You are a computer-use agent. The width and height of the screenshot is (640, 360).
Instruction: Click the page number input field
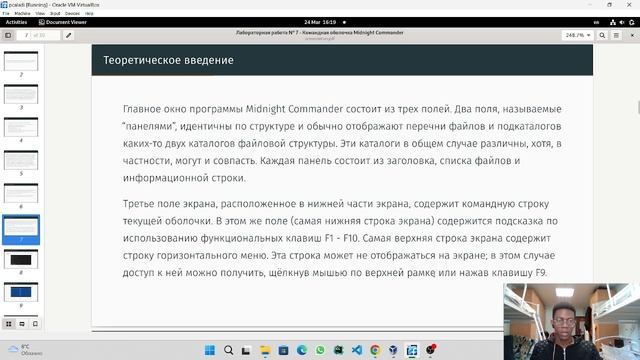tap(38, 36)
